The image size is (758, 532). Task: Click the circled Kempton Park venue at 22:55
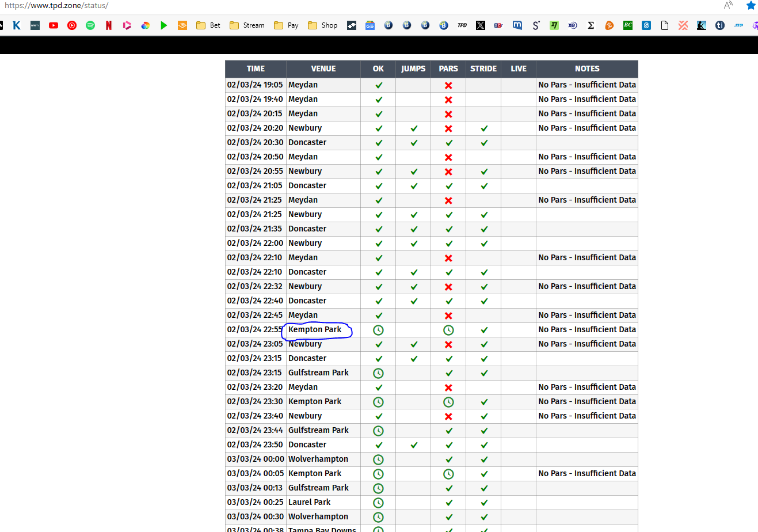(x=315, y=329)
